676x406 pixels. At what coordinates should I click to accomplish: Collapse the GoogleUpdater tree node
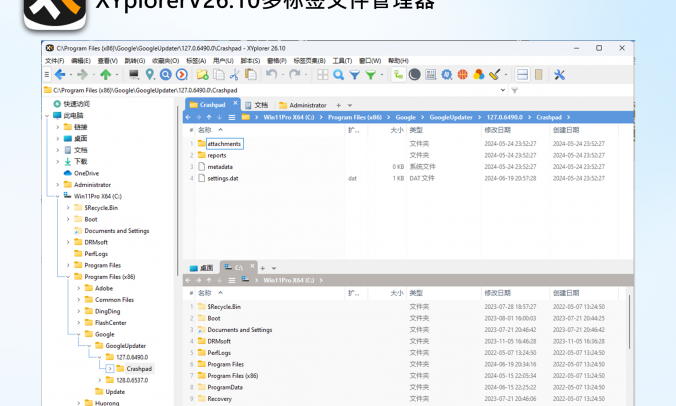click(89, 346)
